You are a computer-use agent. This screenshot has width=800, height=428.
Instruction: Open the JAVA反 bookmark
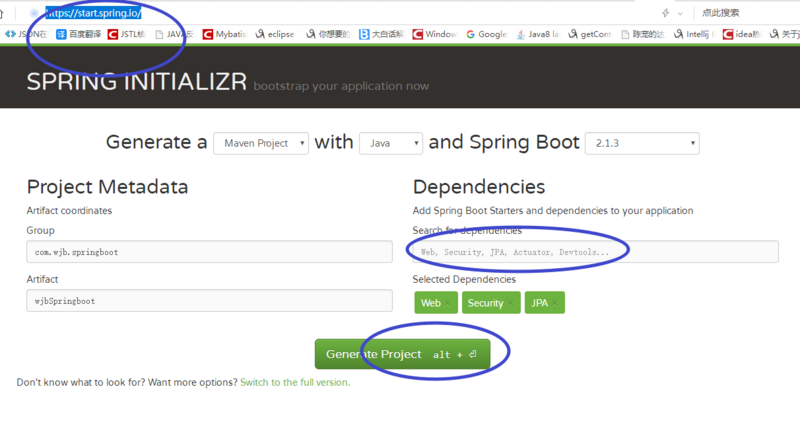[x=174, y=34]
